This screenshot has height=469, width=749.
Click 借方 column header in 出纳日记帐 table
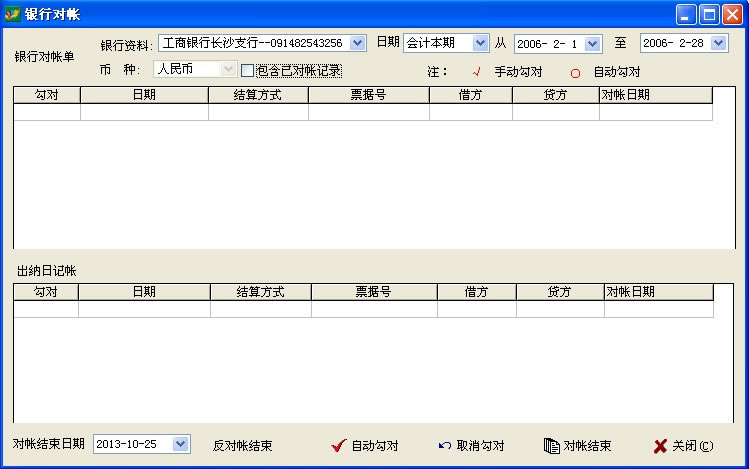476,292
